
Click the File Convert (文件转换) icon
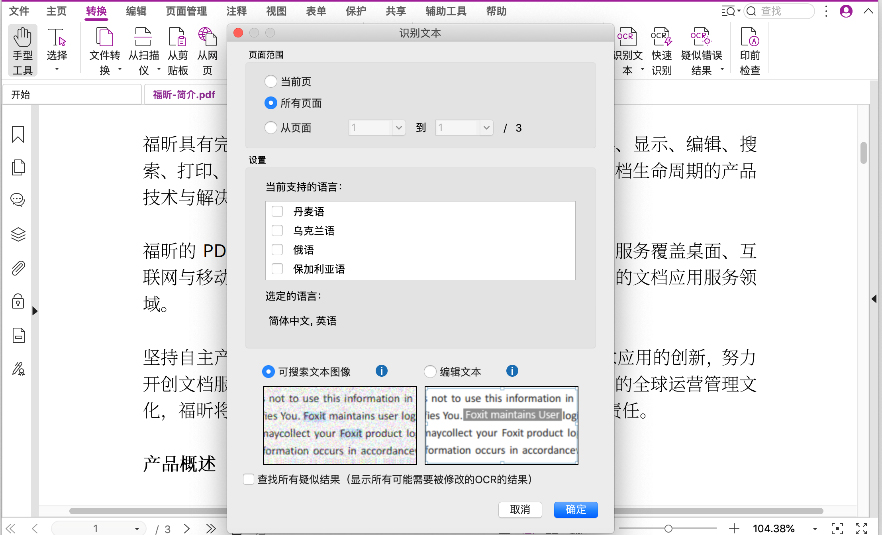tap(104, 50)
